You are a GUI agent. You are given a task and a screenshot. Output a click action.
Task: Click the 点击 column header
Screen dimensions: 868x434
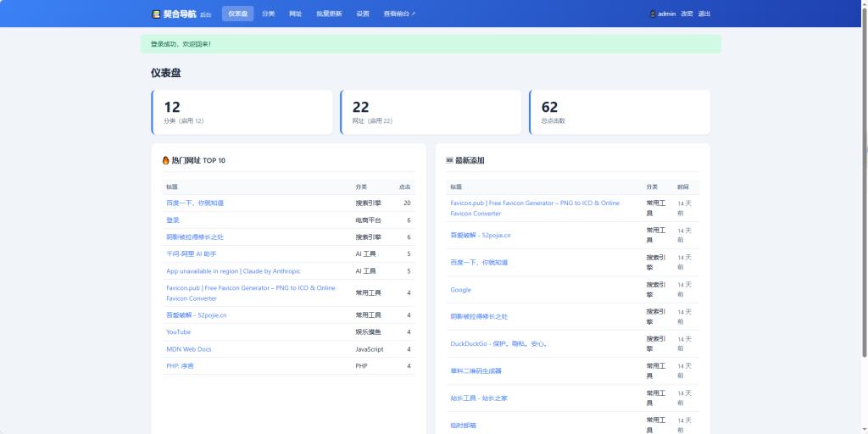click(x=404, y=187)
